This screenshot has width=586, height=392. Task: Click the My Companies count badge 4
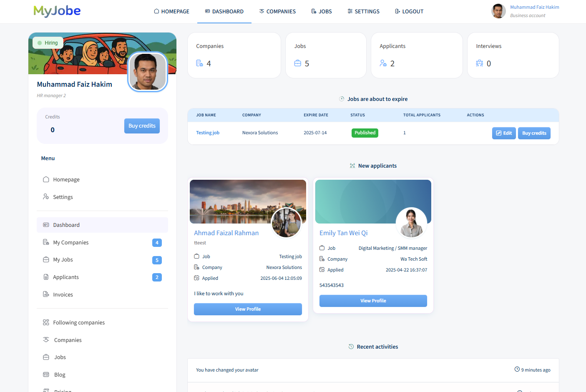(x=157, y=243)
